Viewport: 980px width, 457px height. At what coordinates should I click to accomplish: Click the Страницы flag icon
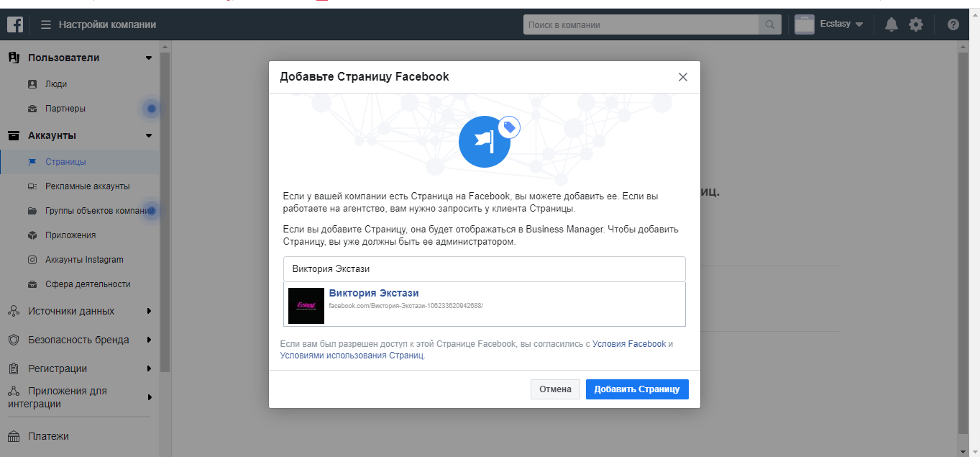pos(32,162)
